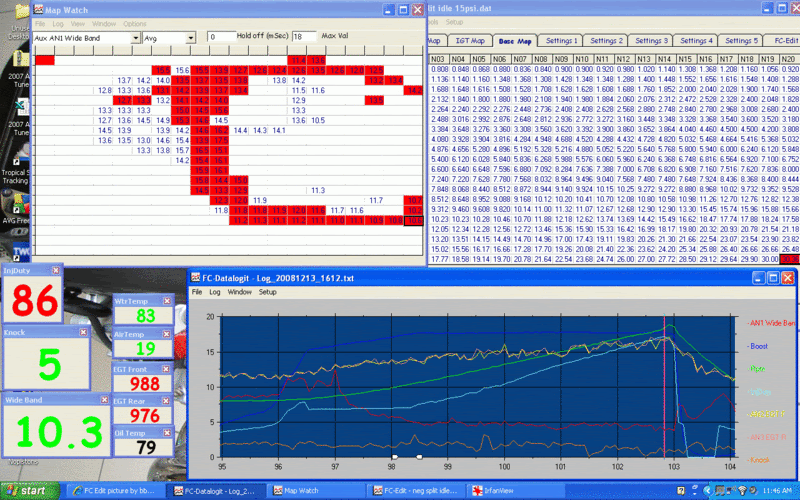Click the Boost legend entry
The image size is (800, 500).
tap(758, 346)
